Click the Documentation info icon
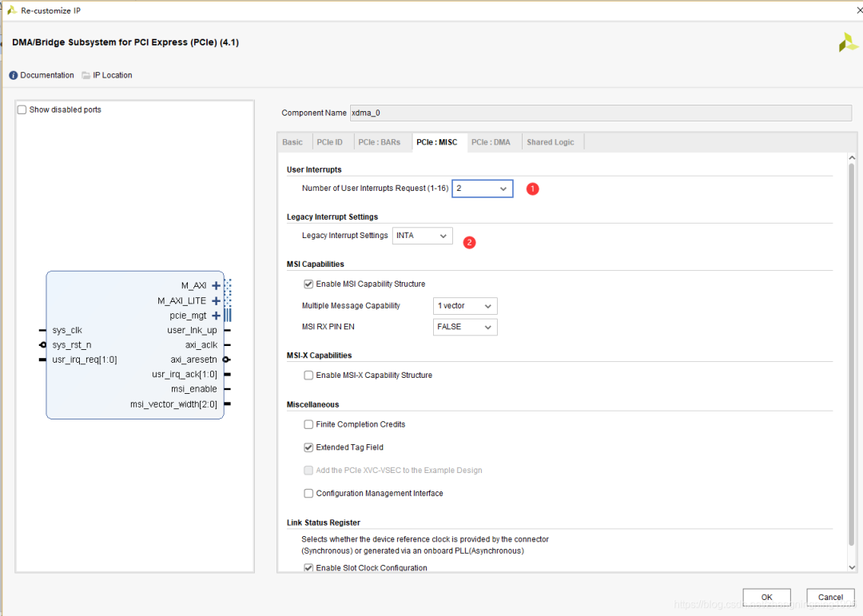Image resolution: width=863 pixels, height=616 pixels. [14, 75]
